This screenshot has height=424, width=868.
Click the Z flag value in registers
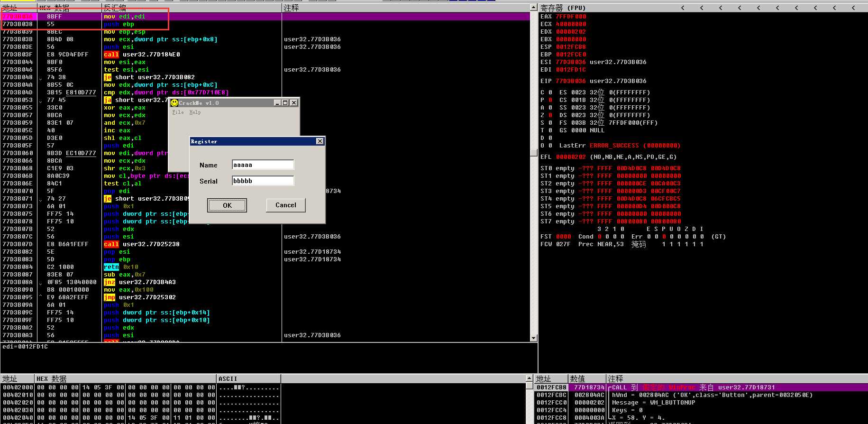(x=550, y=115)
